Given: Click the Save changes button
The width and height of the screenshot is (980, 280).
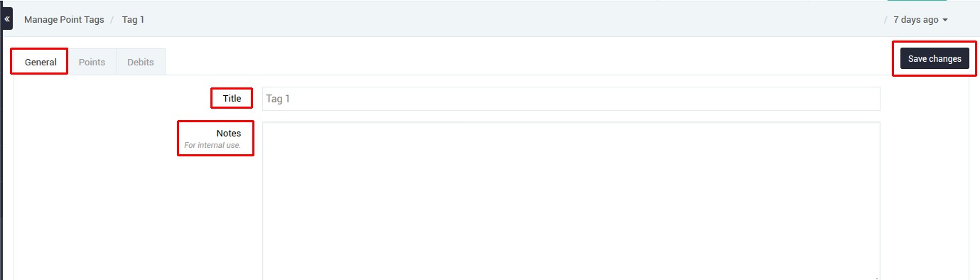Looking at the screenshot, I should 935,59.
